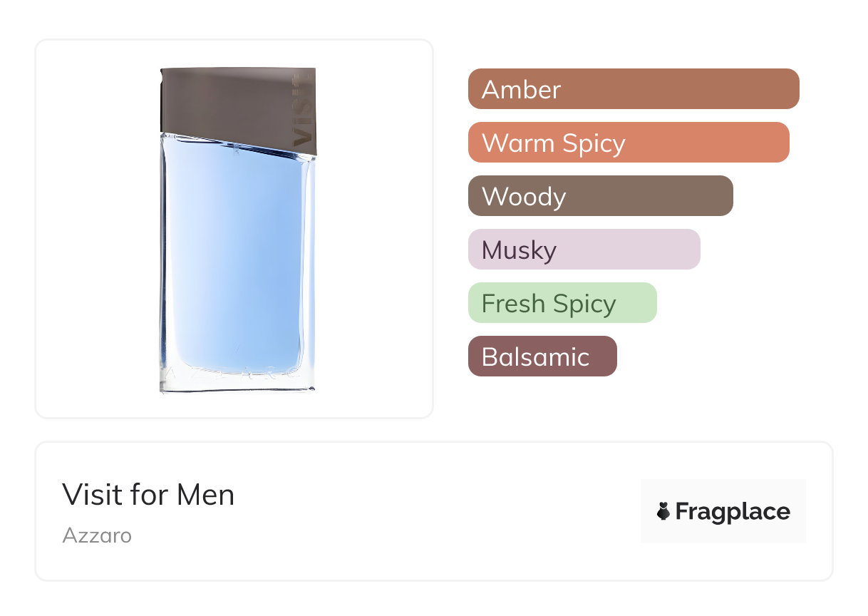Click the Balsamic accord bar
The width and height of the screenshot is (868, 616).
point(542,356)
